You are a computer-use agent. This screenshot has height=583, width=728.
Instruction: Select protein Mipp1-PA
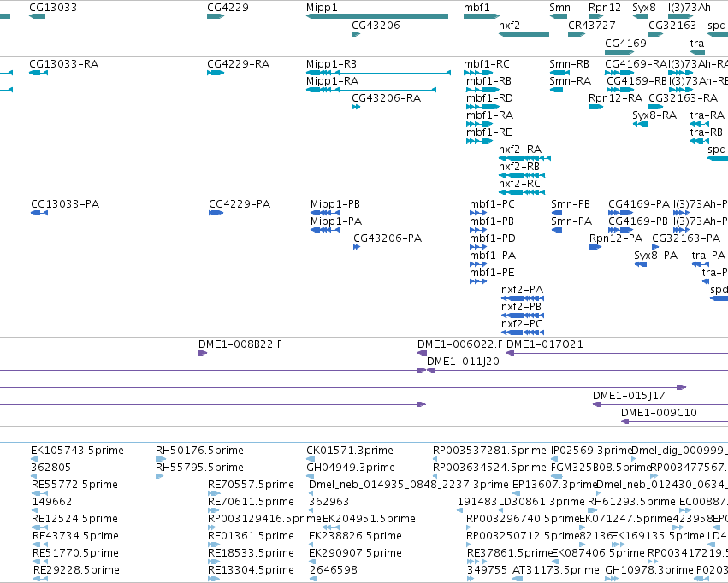click(336, 221)
